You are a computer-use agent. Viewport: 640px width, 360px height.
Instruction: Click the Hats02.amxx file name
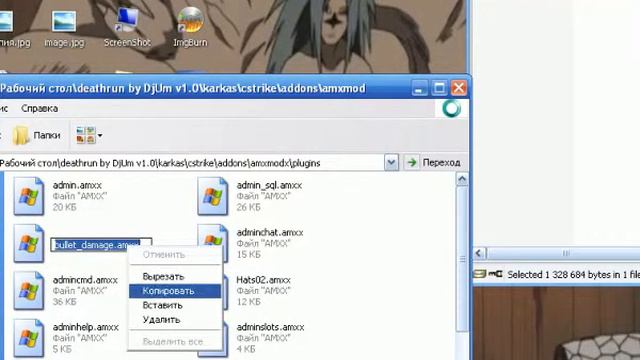(x=263, y=280)
